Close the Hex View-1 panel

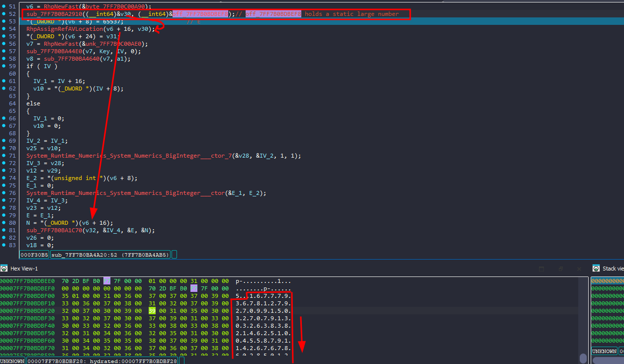click(579, 269)
